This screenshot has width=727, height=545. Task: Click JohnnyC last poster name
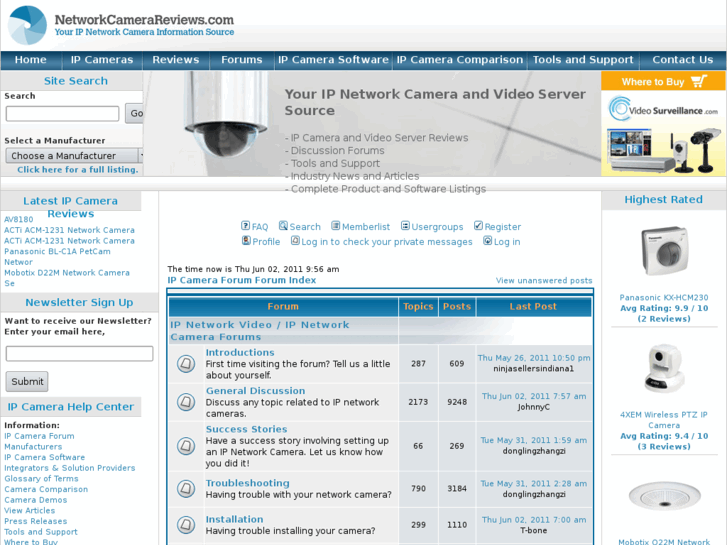click(533, 407)
